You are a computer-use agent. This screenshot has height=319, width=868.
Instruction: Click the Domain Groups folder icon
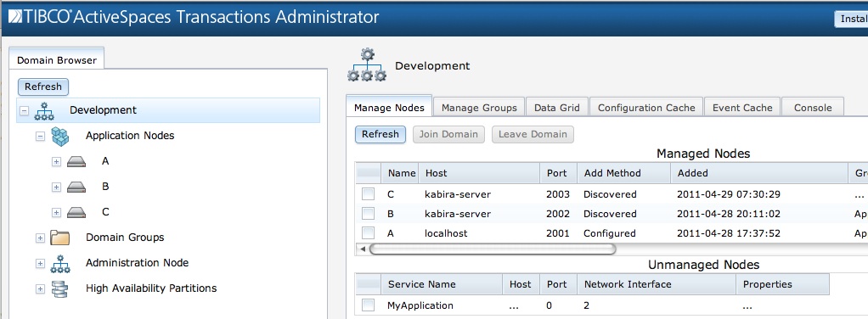[59, 238]
